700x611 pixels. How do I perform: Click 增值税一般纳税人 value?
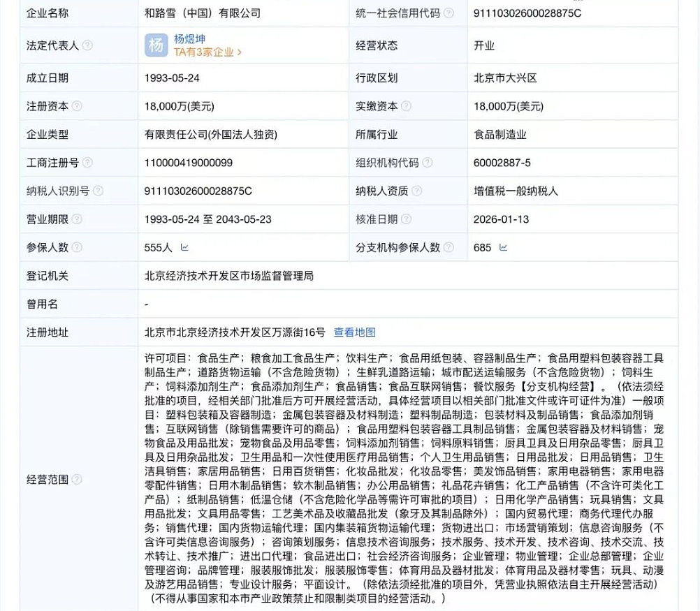tap(516, 191)
